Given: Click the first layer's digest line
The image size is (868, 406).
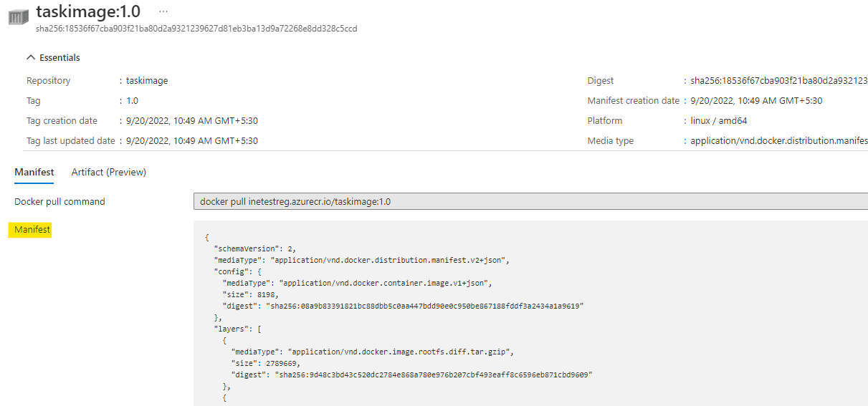Looking at the screenshot, I should 411,374.
